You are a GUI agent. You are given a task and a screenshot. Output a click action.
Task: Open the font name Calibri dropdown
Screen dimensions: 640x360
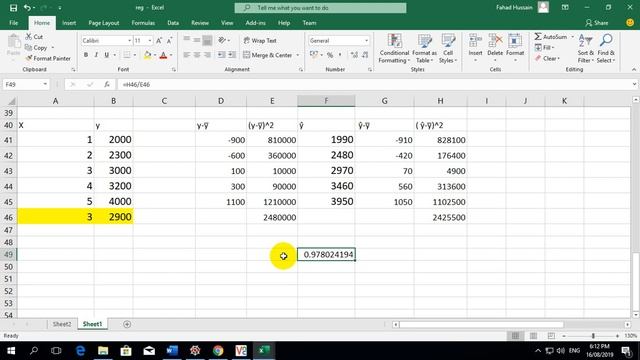[129, 40]
